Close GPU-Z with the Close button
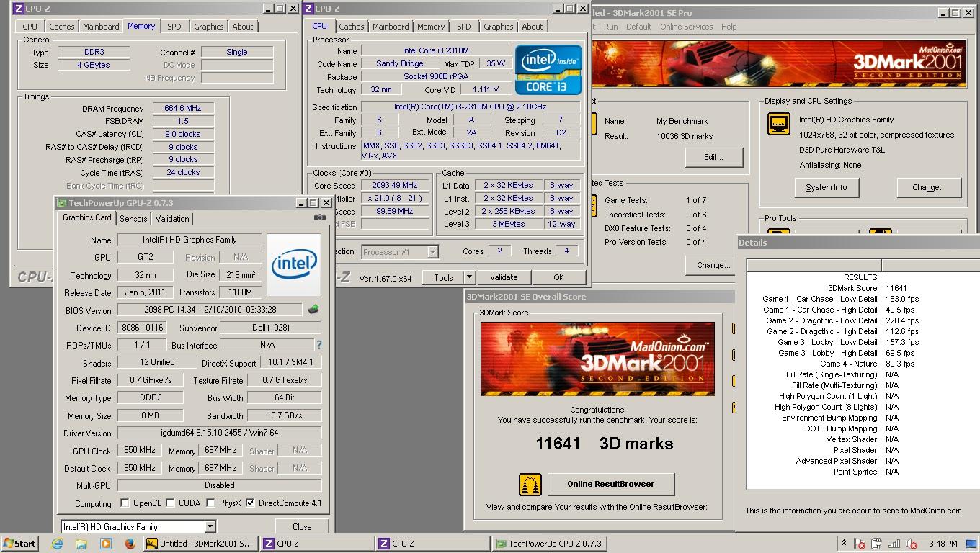Screen dimensions: 980x553 click(x=302, y=526)
